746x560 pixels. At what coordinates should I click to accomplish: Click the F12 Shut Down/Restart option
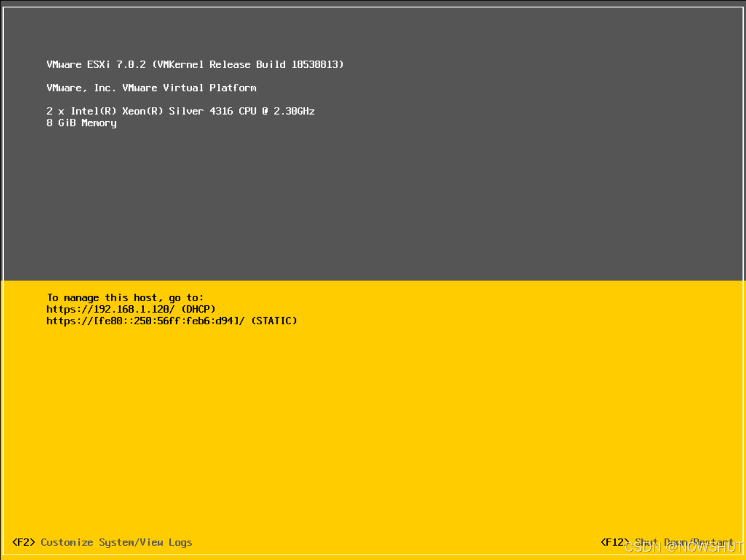click(667, 542)
